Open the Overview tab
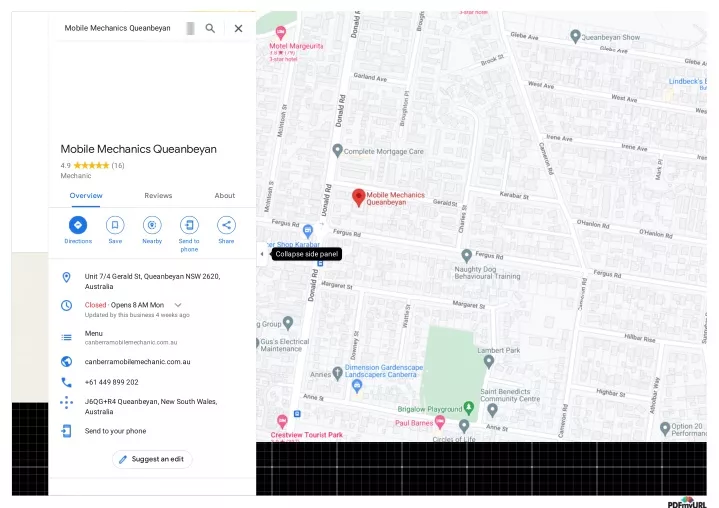This screenshot has width=719, height=508. tap(86, 195)
